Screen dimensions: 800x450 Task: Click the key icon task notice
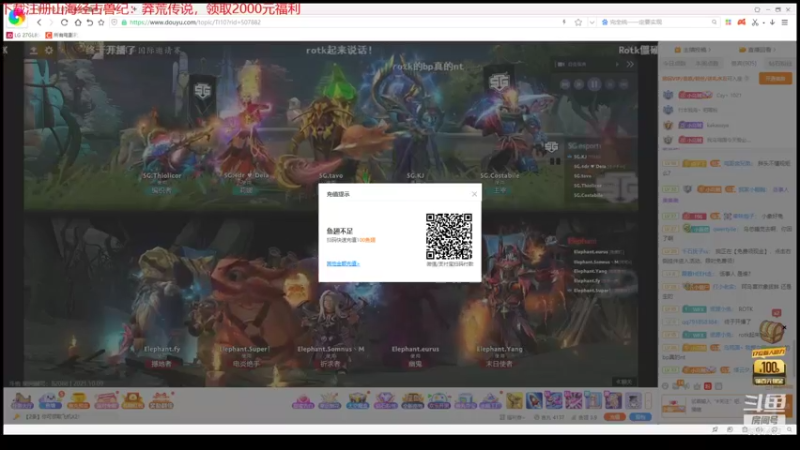[x=17, y=417]
